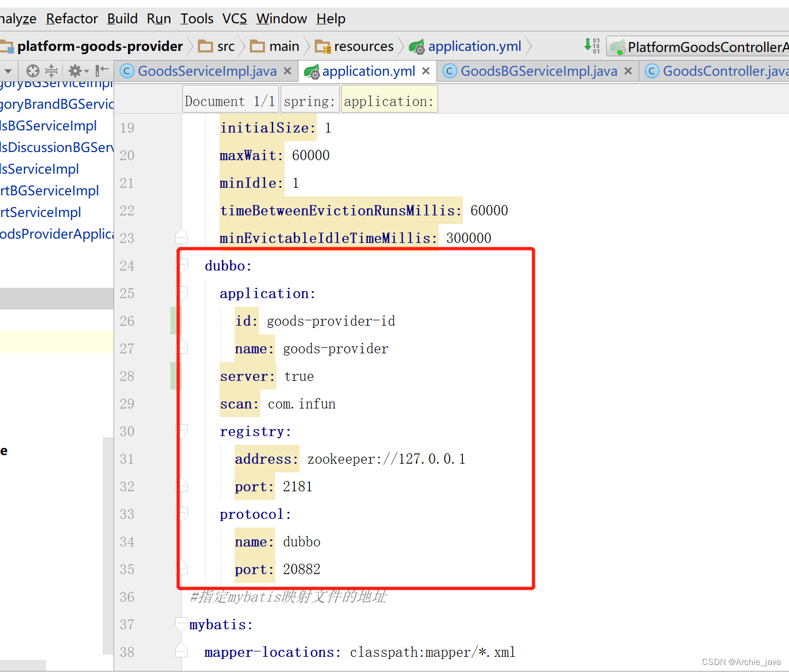Collapse the mybatis block at line 37
The image size is (789, 672).
pyautogui.click(x=182, y=624)
